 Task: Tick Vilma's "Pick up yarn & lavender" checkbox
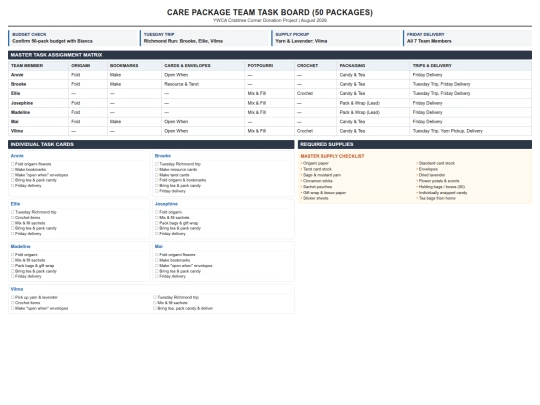click(12, 297)
